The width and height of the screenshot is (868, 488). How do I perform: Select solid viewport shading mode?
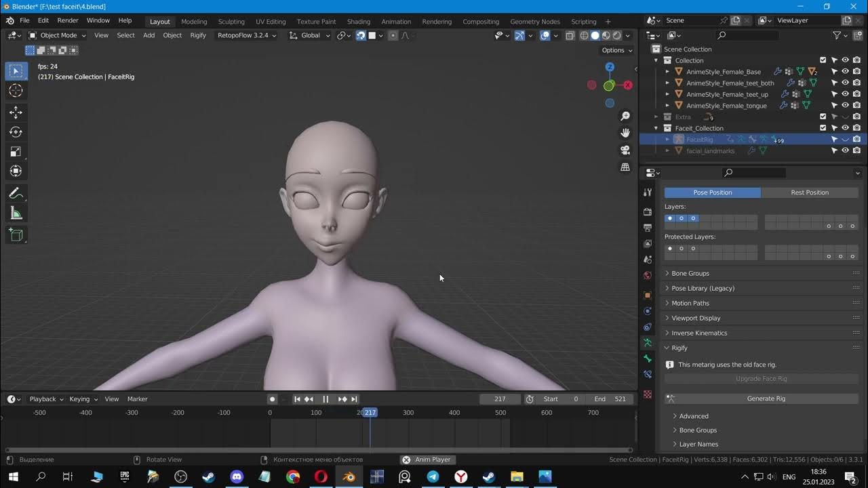[595, 35]
